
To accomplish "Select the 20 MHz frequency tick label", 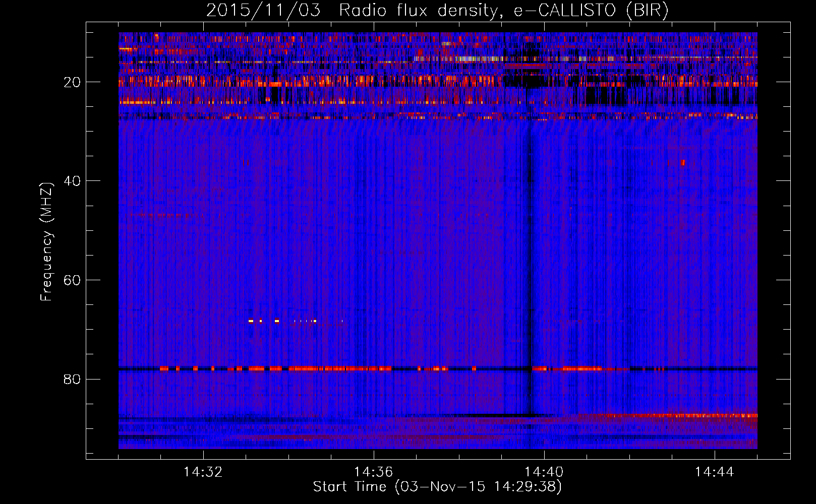I will (73, 82).
